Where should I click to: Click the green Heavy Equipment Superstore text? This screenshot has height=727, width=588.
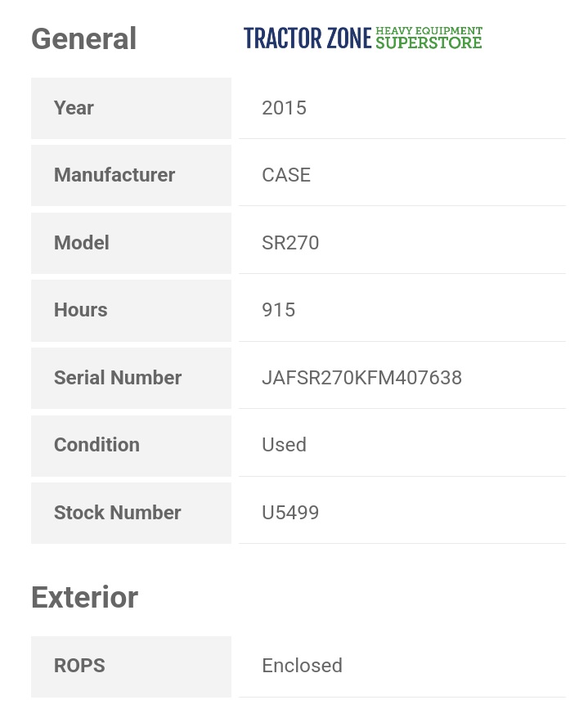click(x=429, y=38)
